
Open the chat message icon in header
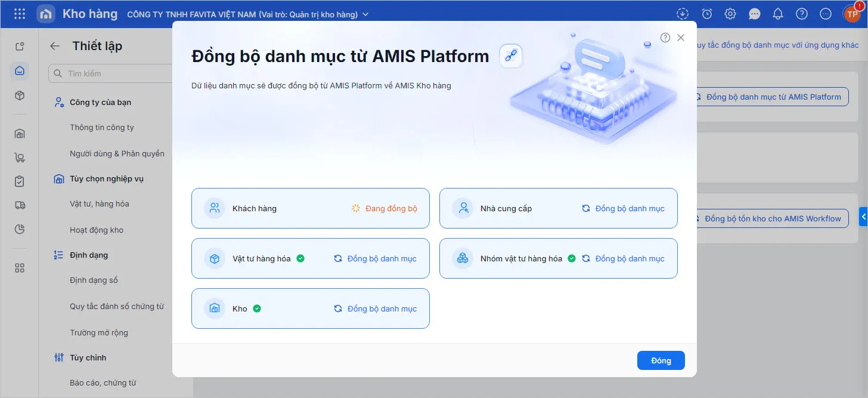click(754, 14)
